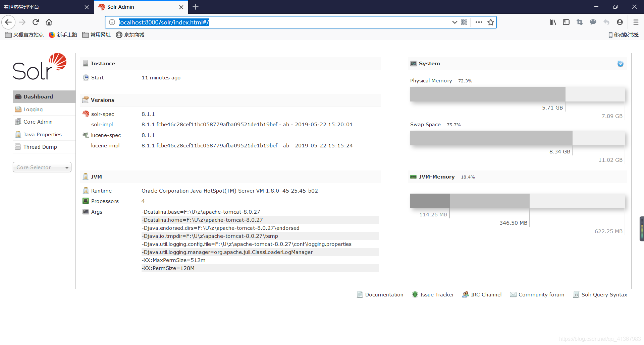Click the Start clock icon
Image resolution: width=644 pixels, height=345 pixels.
pos(86,77)
